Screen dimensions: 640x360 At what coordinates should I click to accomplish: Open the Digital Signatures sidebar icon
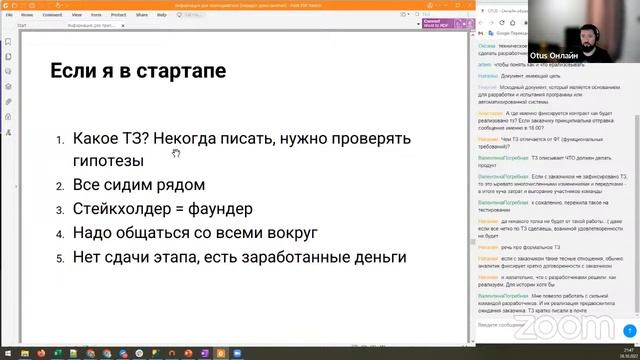pos(8,132)
